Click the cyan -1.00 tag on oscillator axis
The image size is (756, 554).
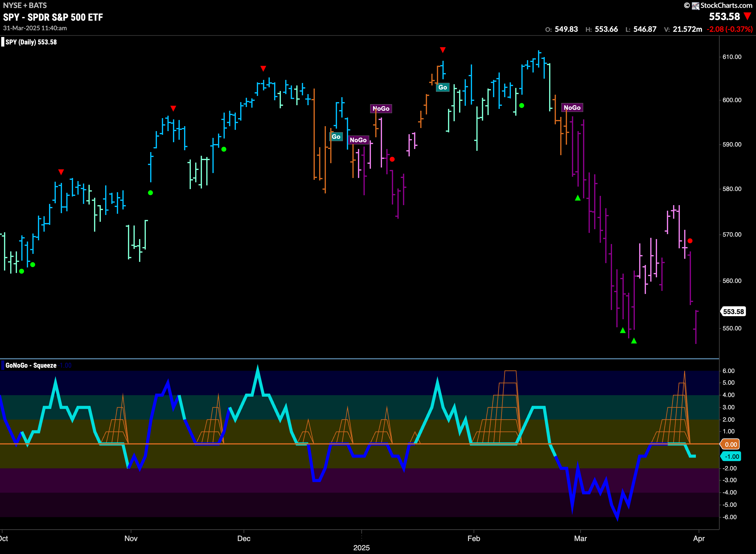[730, 457]
